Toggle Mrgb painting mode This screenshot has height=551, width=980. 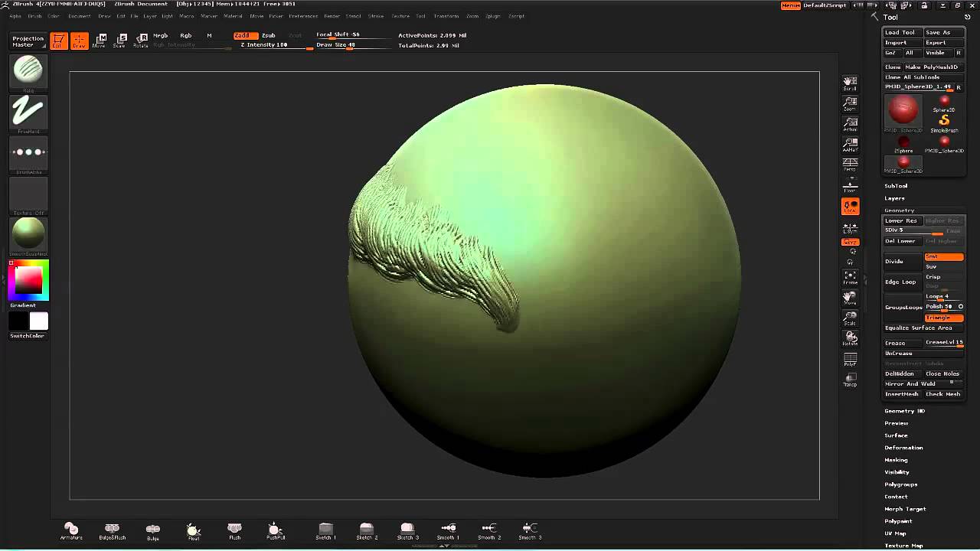click(x=161, y=35)
